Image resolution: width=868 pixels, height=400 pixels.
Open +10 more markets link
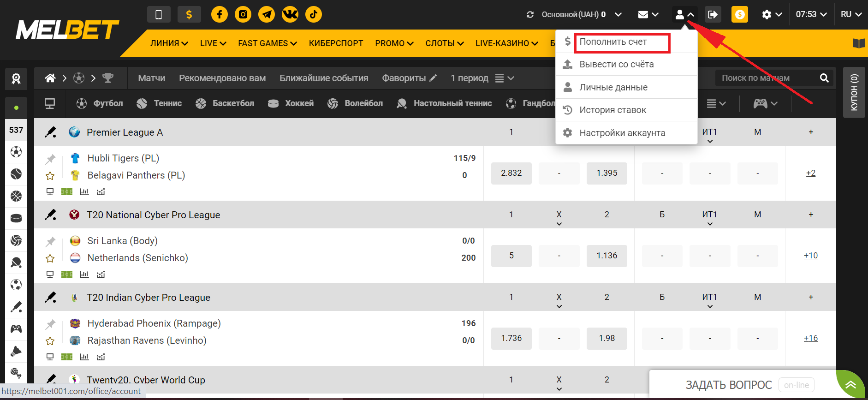click(x=811, y=256)
